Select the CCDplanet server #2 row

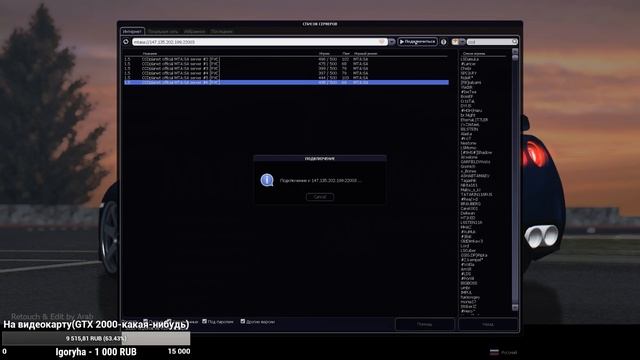286,59
